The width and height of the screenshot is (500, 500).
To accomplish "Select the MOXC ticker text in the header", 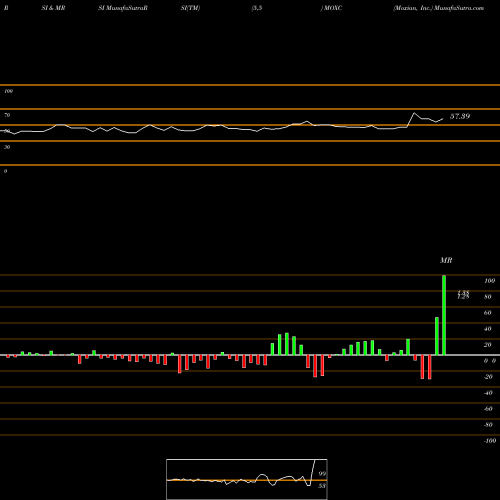I will point(333,8).
